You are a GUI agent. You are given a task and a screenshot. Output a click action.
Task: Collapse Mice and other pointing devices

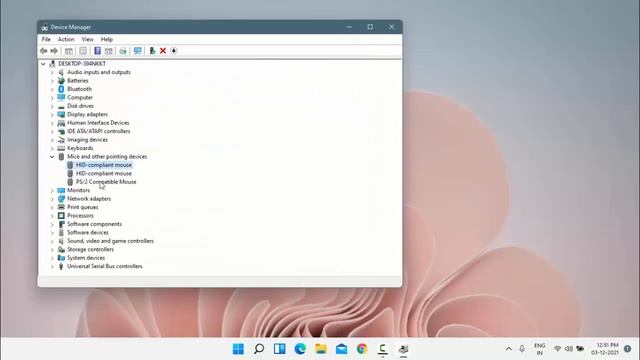point(52,157)
